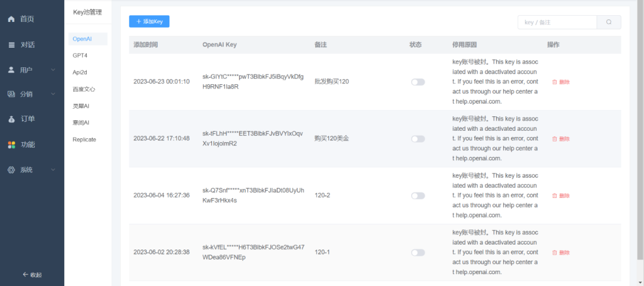Click the 操作 column header
The width and height of the screenshot is (644, 286).
click(553, 45)
